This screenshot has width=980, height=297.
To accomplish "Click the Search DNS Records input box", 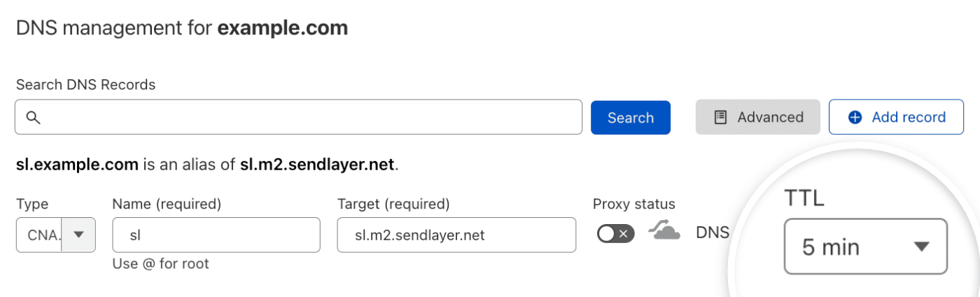I will (308, 117).
